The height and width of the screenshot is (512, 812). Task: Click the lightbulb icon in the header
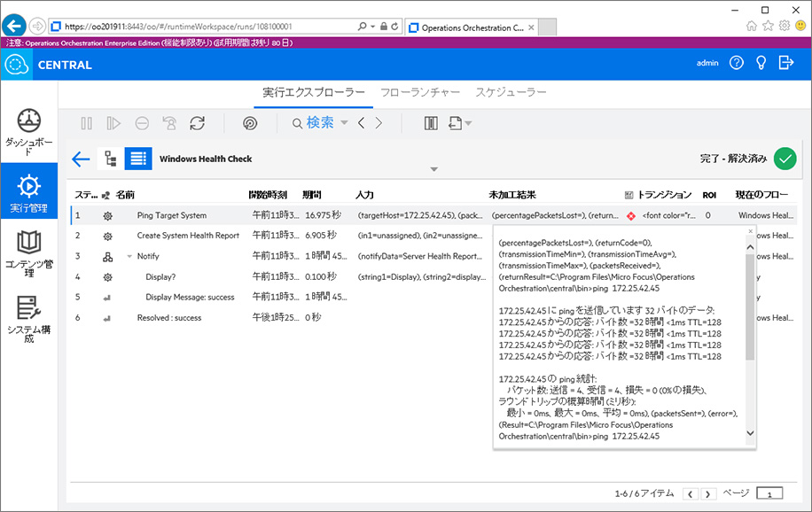[762, 63]
